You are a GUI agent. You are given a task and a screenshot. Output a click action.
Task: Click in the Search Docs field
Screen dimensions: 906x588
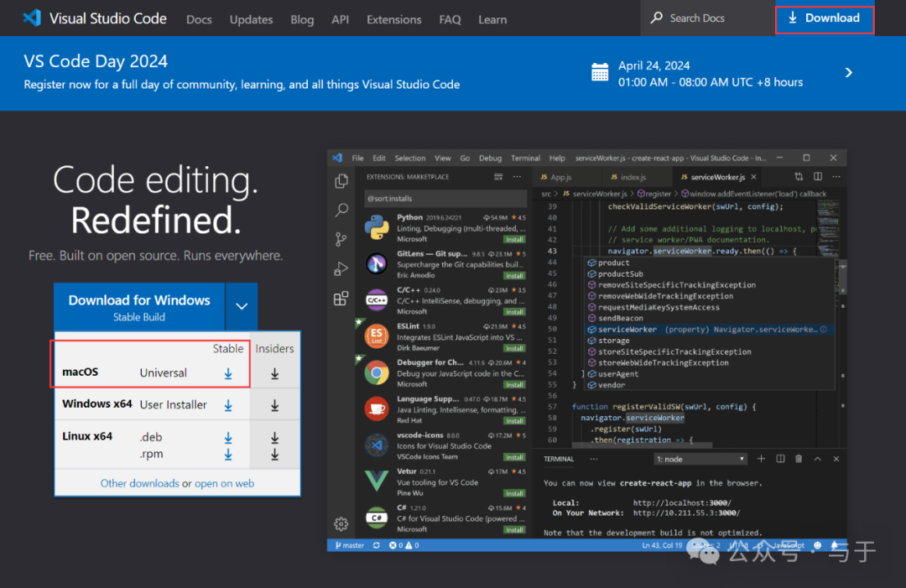tap(708, 18)
